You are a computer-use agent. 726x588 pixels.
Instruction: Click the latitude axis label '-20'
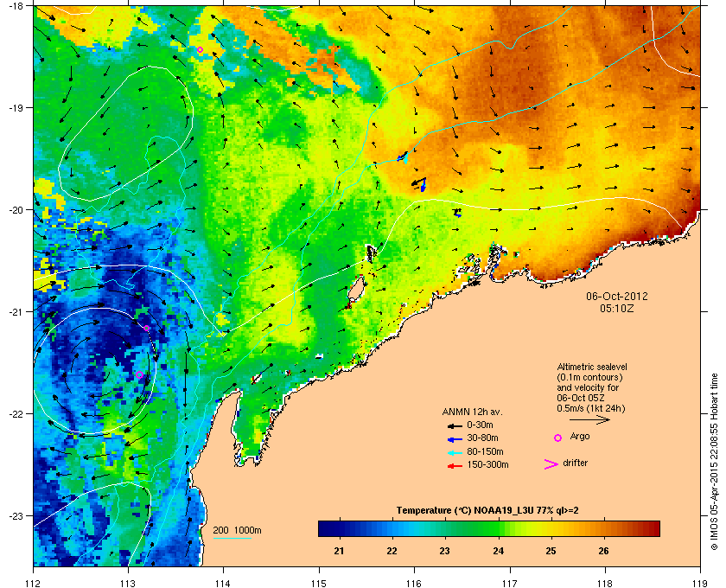point(16,210)
